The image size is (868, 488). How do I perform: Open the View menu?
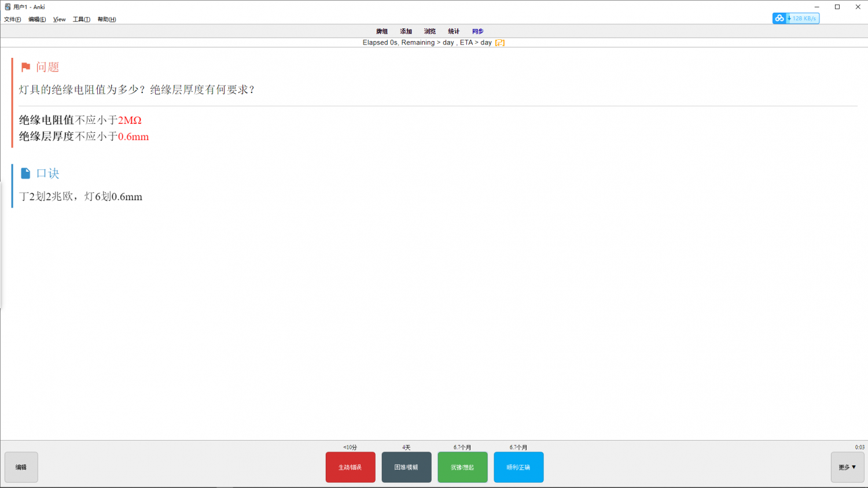[x=60, y=20]
